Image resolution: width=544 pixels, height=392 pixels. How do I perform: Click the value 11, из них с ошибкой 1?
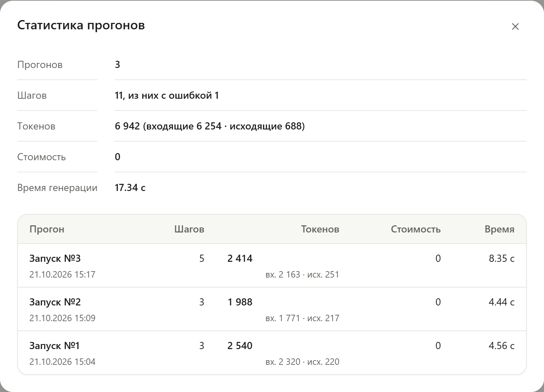pos(167,95)
